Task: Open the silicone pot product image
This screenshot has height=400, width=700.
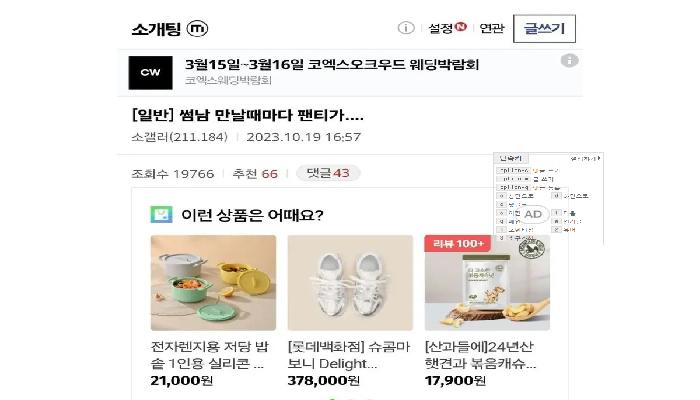Action: (x=213, y=283)
